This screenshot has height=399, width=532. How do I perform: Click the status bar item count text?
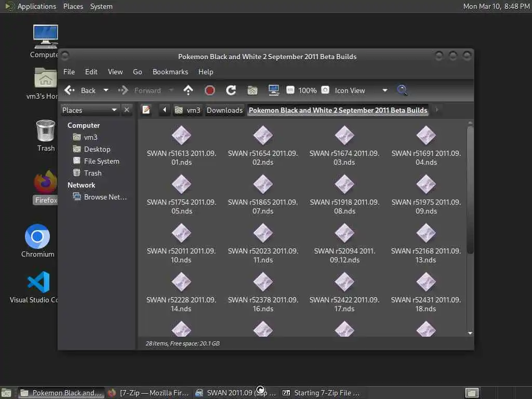point(182,343)
